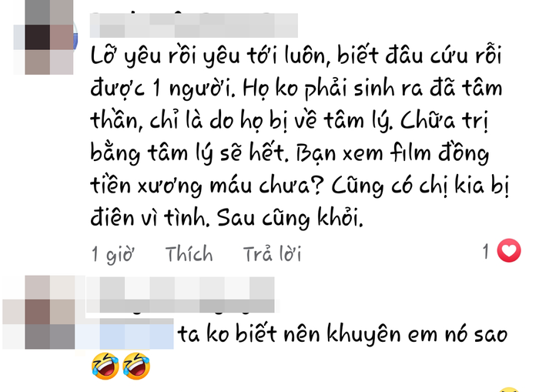Open first commenter's blurred profile name
Viewport: 539px width, 392px height.
[194, 25]
